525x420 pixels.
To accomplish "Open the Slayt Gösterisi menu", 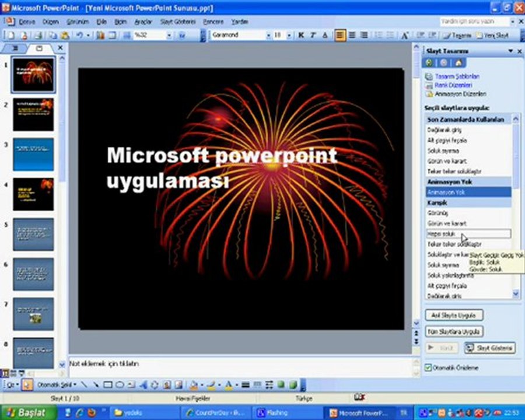I will click(178, 22).
